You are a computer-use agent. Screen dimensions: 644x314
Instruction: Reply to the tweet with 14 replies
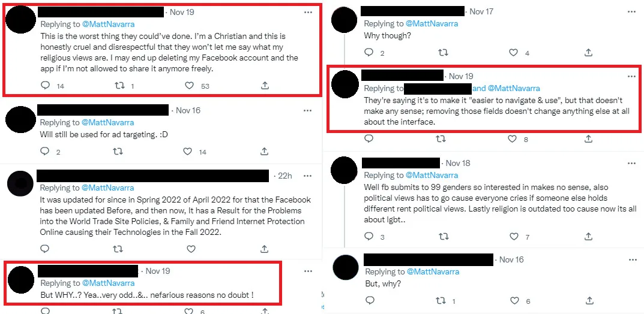point(45,86)
